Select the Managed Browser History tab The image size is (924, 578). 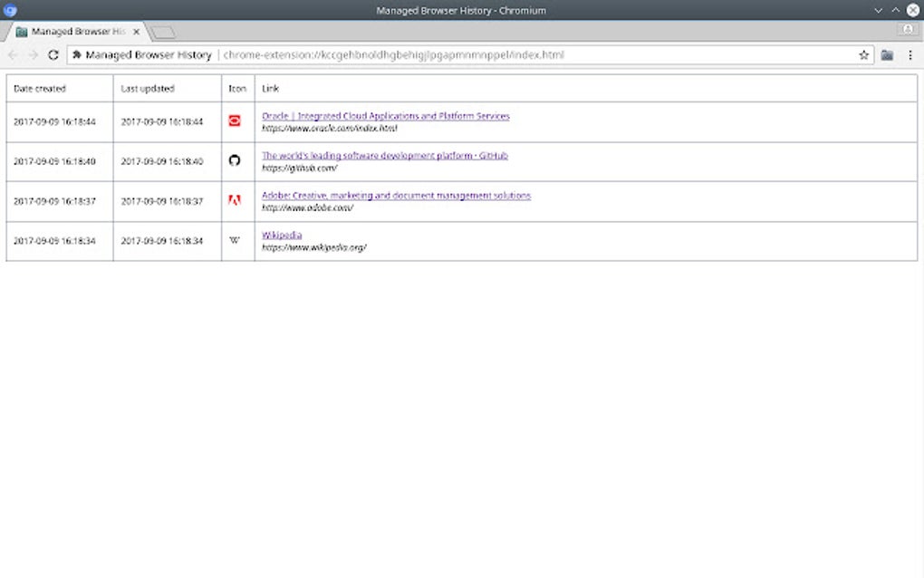click(72, 30)
